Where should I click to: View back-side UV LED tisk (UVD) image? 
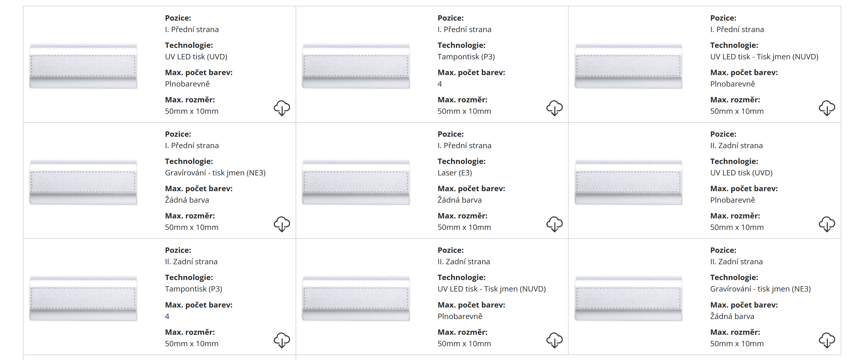[x=628, y=182]
